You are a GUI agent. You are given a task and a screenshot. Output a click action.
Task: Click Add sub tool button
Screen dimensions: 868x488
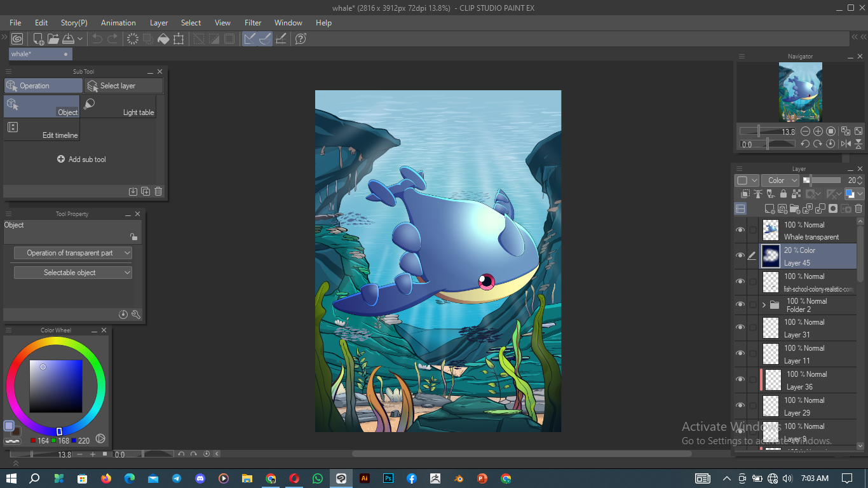pyautogui.click(x=81, y=159)
